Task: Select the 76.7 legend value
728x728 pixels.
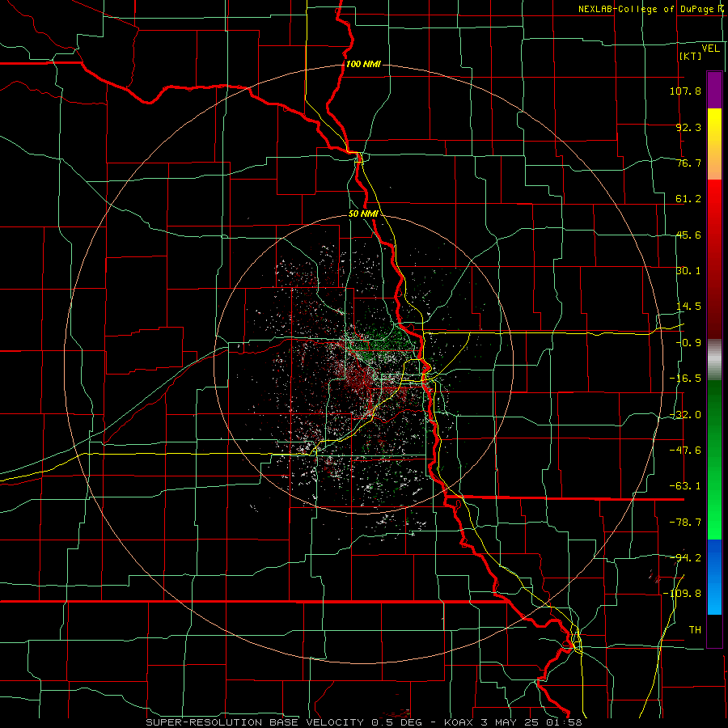Action: click(x=688, y=163)
